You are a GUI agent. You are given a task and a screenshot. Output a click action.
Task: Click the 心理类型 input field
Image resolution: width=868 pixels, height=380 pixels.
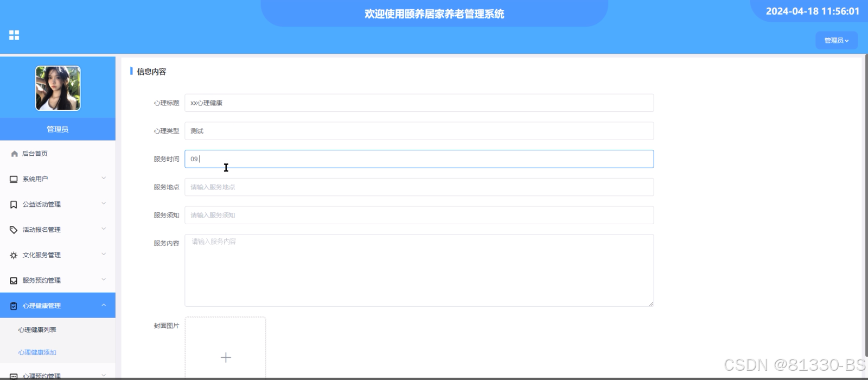click(x=419, y=131)
